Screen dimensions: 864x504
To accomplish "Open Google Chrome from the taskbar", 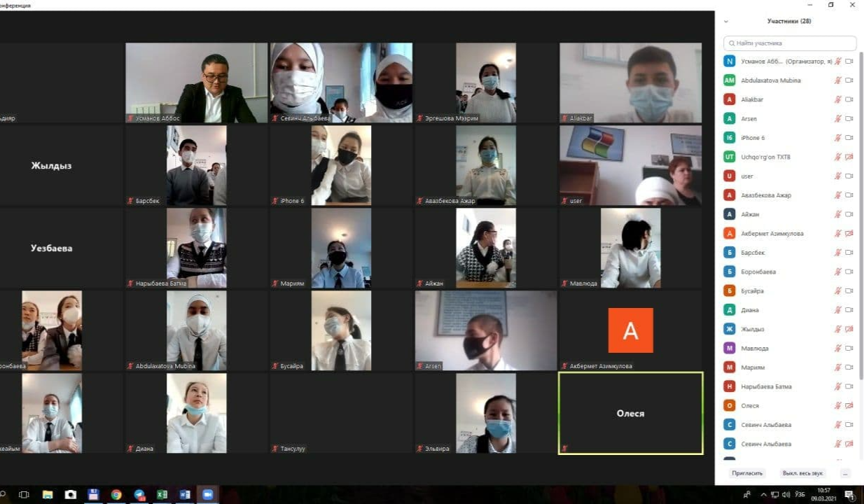I will (x=116, y=494).
